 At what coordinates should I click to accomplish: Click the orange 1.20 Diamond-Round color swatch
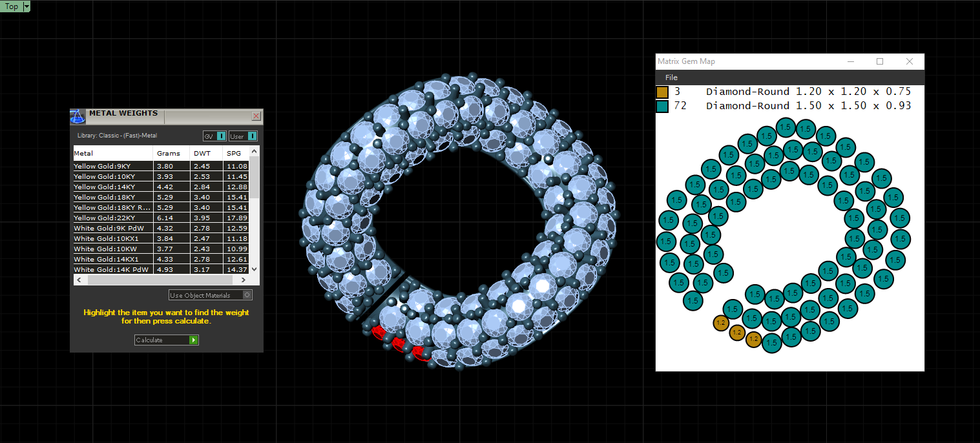pos(662,92)
